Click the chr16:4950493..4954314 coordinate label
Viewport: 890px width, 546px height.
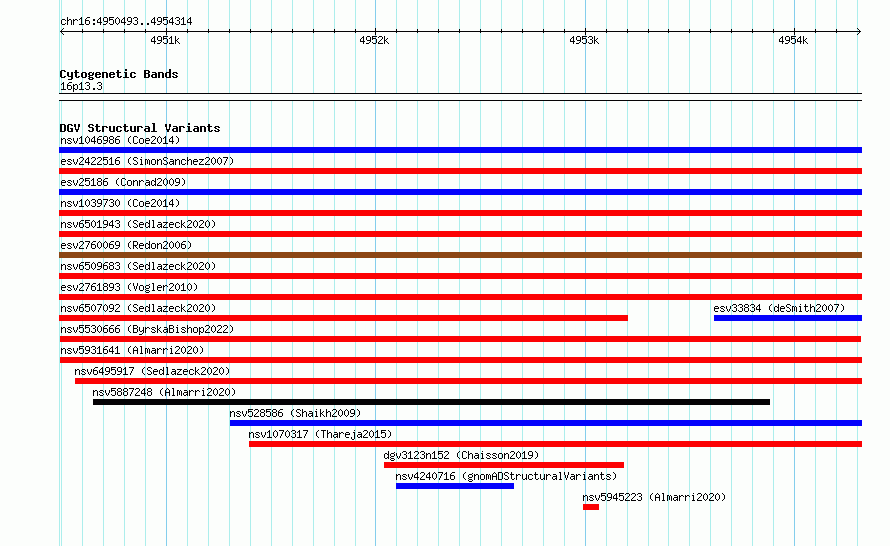tap(126, 22)
